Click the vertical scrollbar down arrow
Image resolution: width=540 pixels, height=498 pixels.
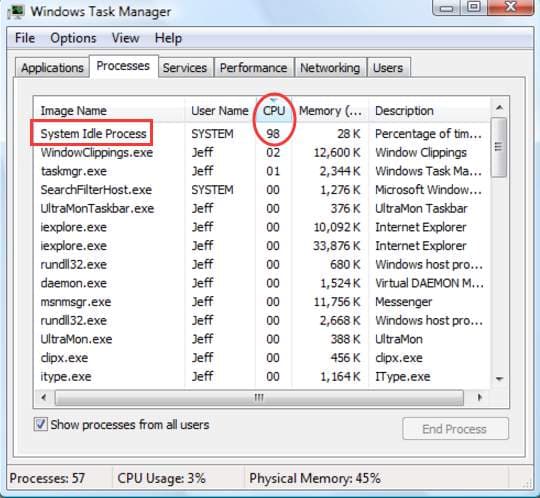[x=499, y=379]
